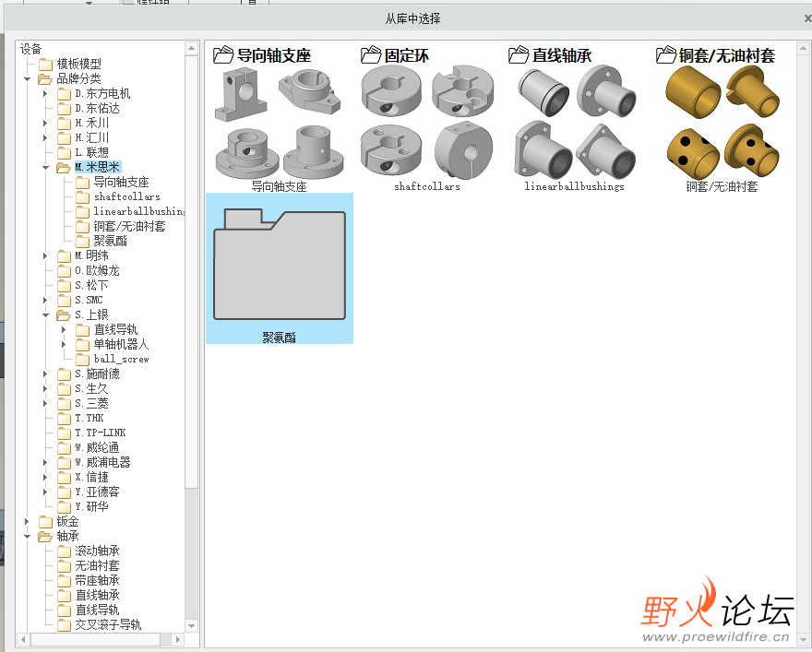
Task: Click folder icon next to Y.研华
Action: [65, 506]
